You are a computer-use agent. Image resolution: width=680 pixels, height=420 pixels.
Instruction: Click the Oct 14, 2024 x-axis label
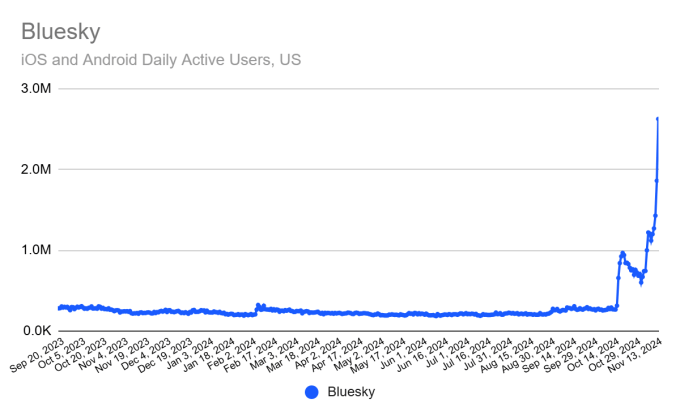point(594,354)
